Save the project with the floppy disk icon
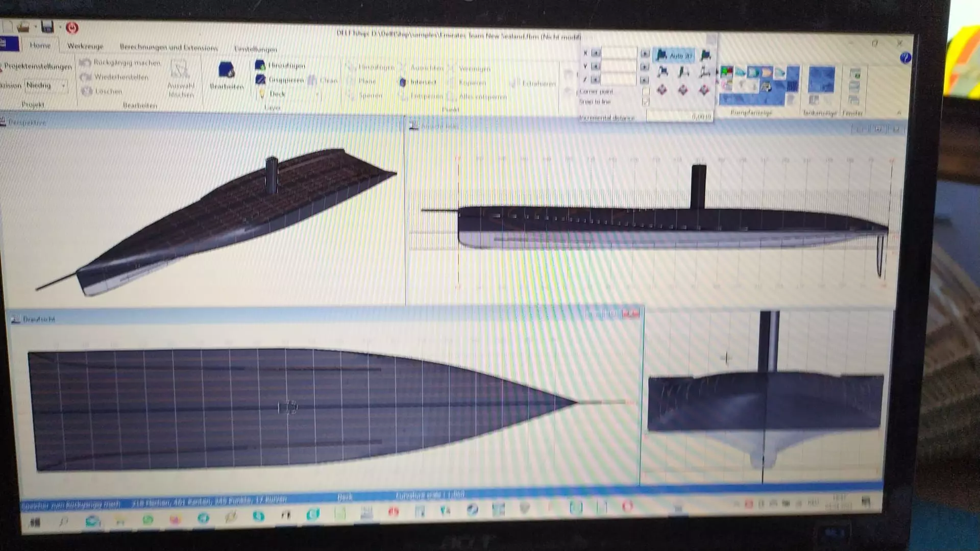Image resolution: width=980 pixels, height=551 pixels. (x=47, y=27)
